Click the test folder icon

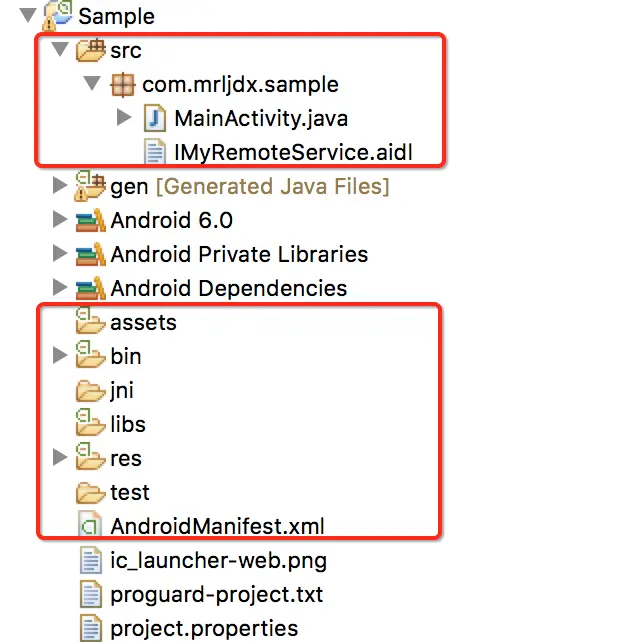pos(90,493)
